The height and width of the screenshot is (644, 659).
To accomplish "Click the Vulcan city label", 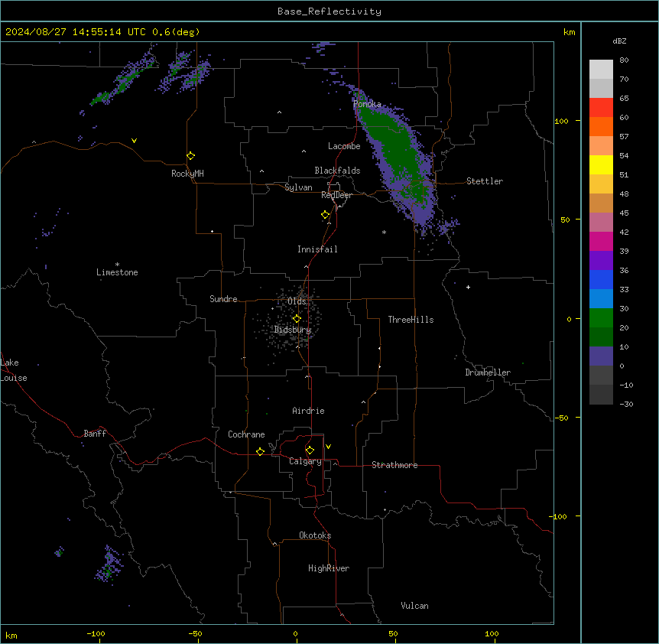I will pyautogui.click(x=415, y=606).
